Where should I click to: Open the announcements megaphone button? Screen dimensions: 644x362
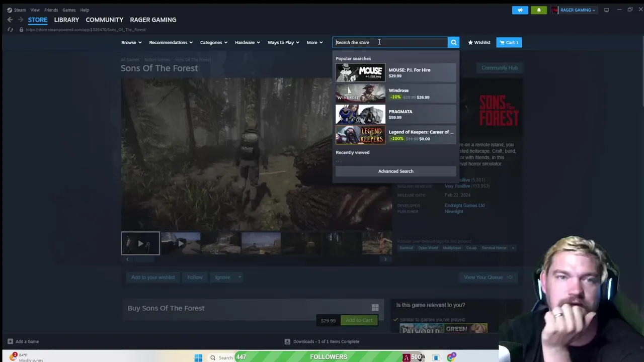[520, 10]
